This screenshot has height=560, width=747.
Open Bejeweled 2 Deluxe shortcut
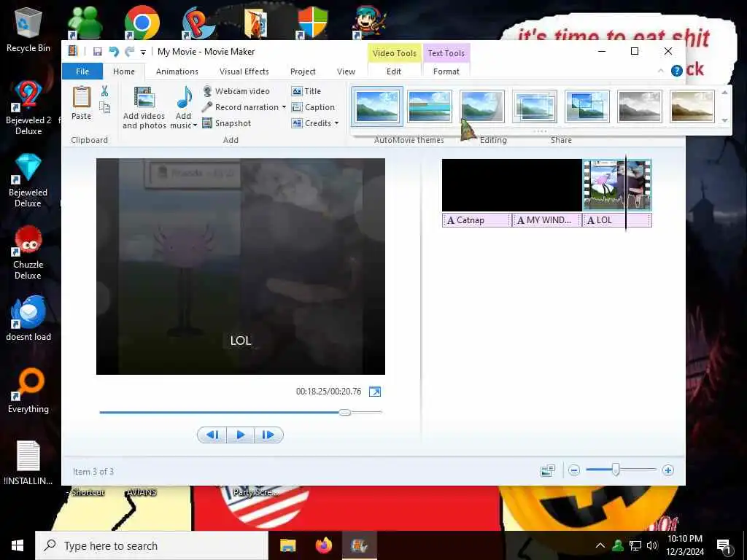point(28,108)
